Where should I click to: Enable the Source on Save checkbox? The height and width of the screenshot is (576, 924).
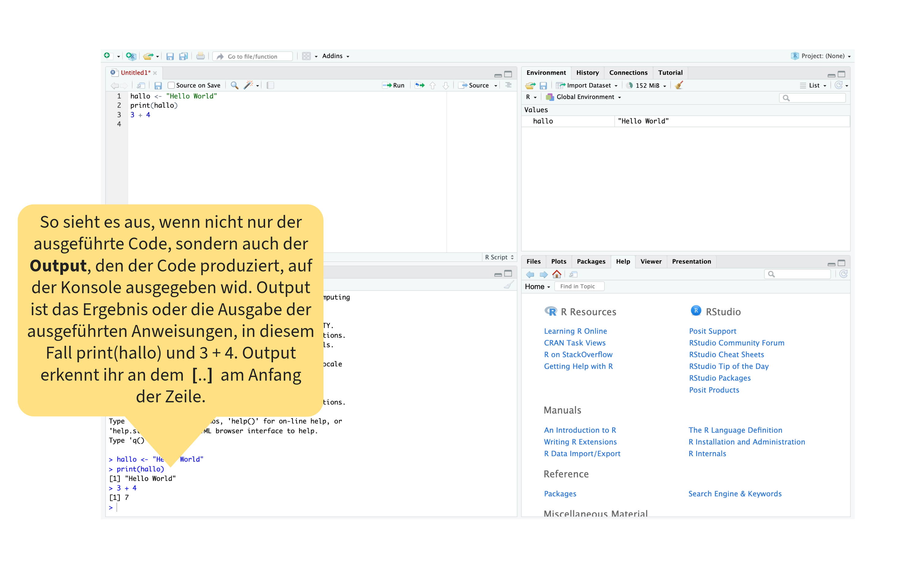click(172, 85)
